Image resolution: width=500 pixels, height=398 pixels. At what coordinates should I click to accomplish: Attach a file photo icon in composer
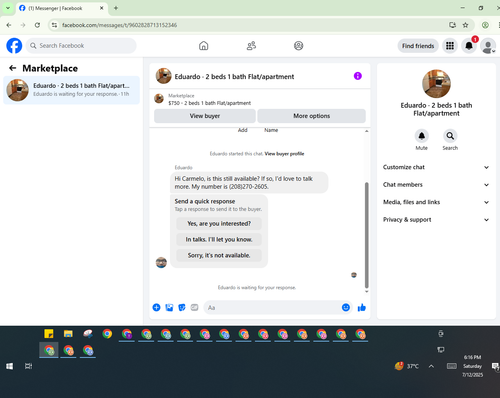click(x=169, y=307)
